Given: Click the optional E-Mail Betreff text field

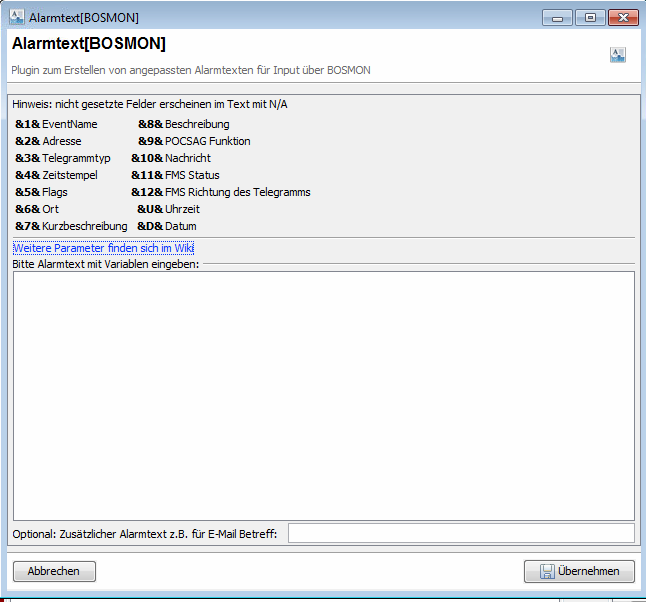Looking at the screenshot, I should point(461,533).
